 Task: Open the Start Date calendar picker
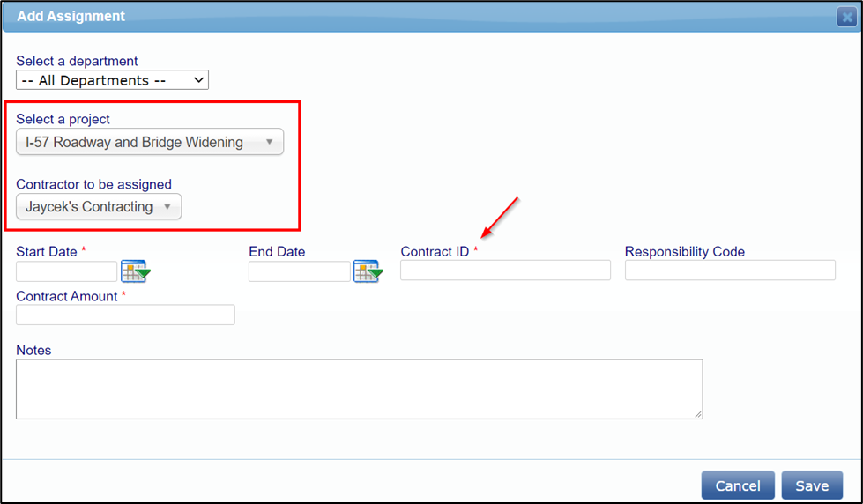point(136,271)
